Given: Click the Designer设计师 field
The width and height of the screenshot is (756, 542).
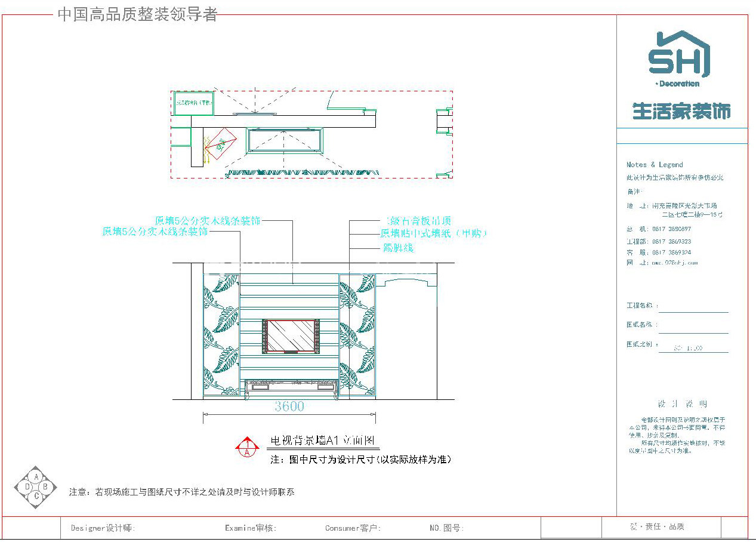Looking at the screenshot, I should [103, 528].
